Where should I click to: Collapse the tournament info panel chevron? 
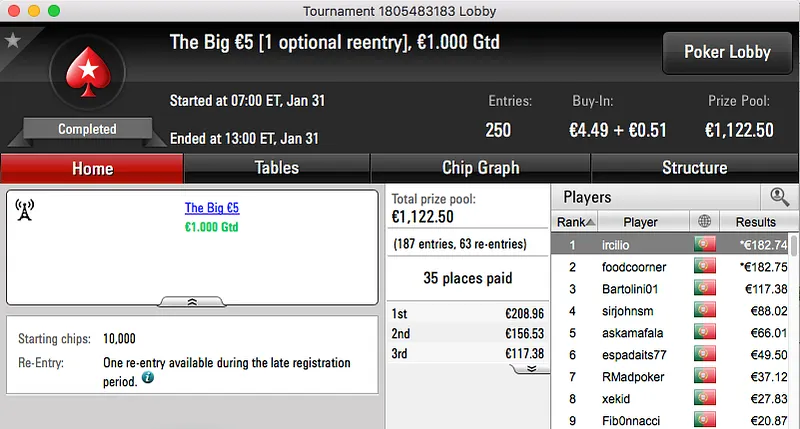click(192, 300)
